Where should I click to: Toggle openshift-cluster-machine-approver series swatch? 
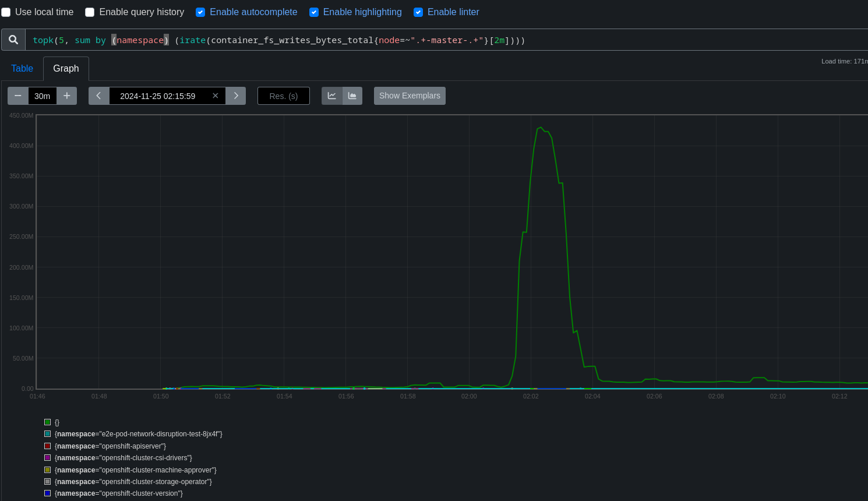click(x=48, y=470)
